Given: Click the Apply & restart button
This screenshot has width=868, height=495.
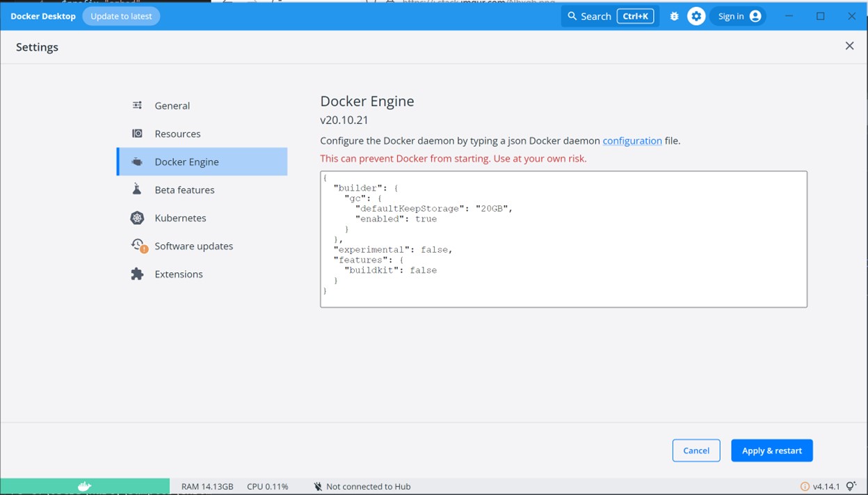Looking at the screenshot, I should 772,450.
